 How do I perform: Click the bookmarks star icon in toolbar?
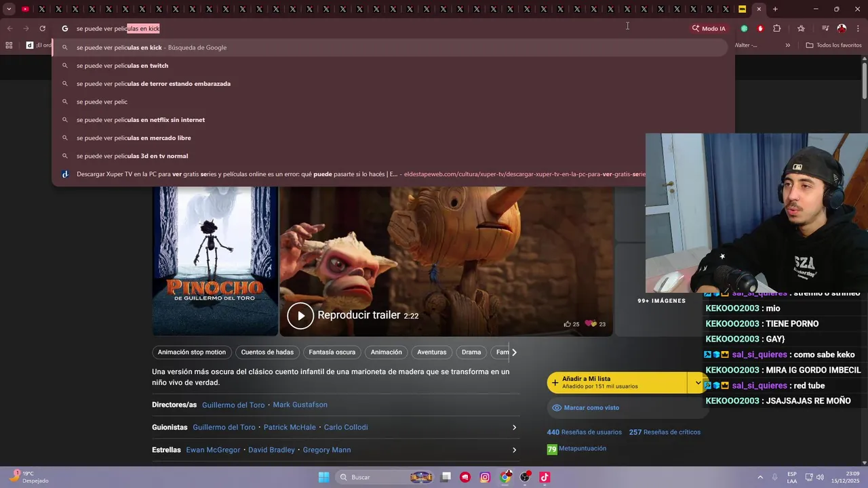pos(801,28)
